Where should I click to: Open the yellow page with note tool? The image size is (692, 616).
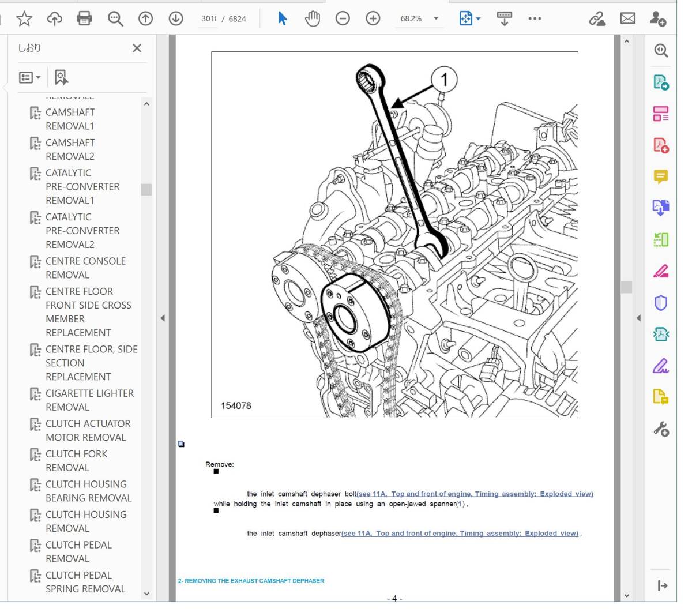(x=661, y=397)
